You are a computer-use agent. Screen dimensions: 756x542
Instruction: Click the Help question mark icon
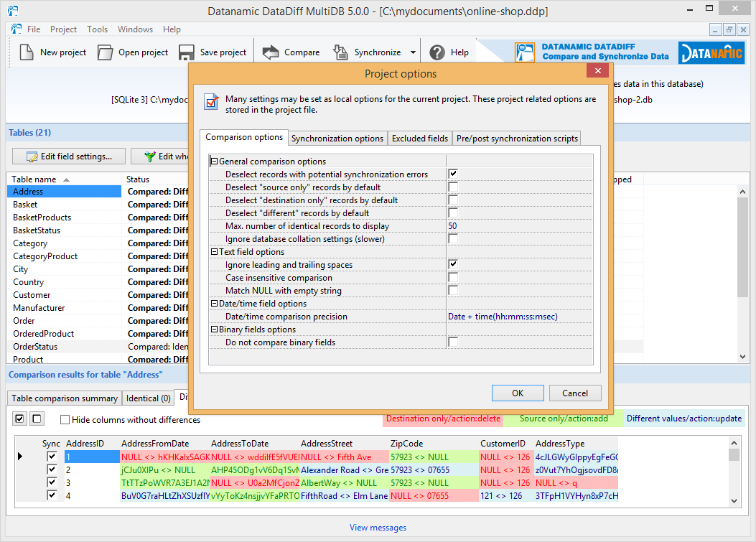pos(437,52)
